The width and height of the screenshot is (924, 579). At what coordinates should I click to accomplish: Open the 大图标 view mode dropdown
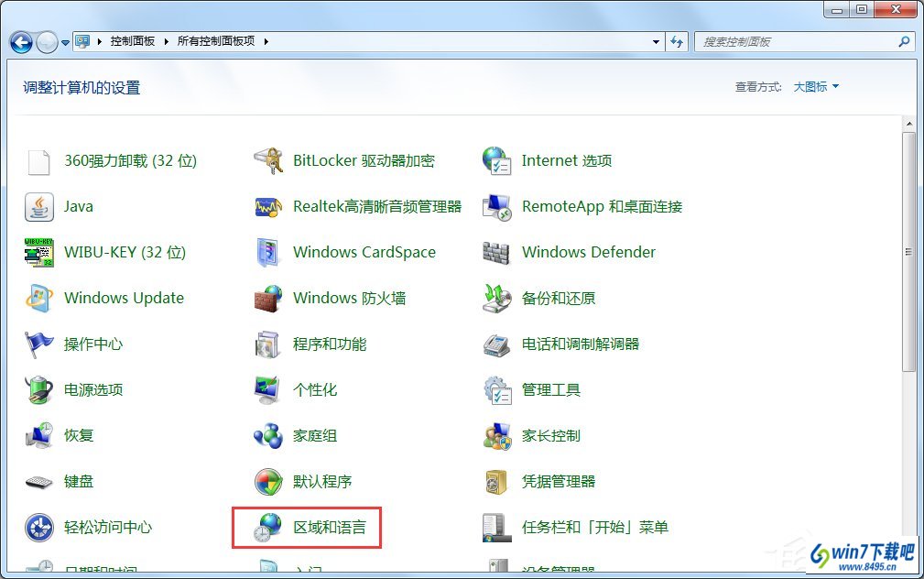coord(816,87)
